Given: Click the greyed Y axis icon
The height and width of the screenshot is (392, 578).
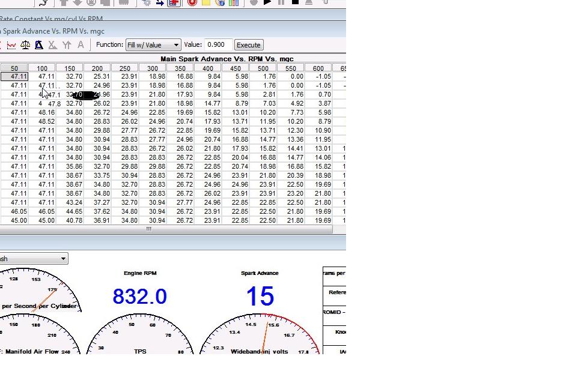Looking at the screenshot, I should (x=67, y=45).
